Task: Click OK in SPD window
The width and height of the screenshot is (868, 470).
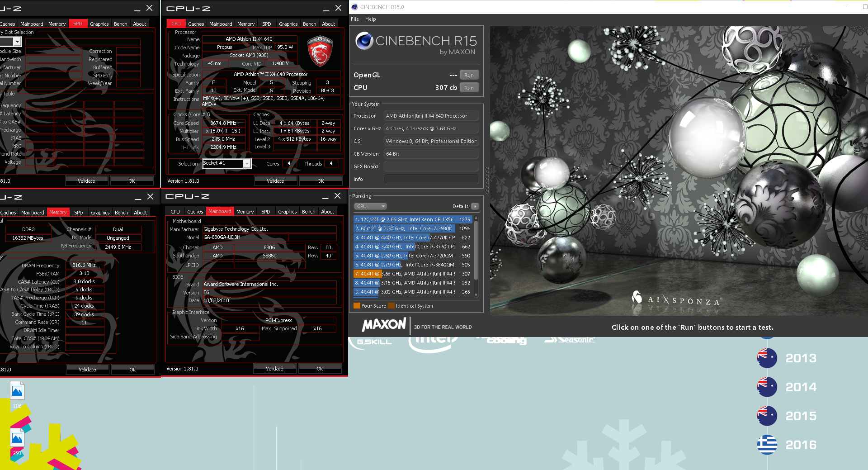Action: (132, 181)
